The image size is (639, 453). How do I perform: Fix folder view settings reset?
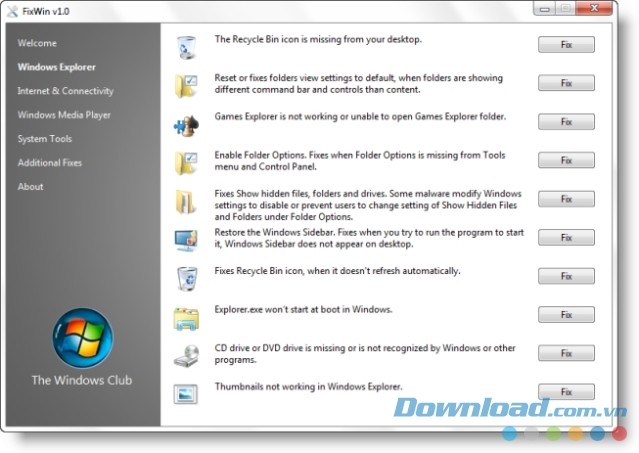coord(566,83)
